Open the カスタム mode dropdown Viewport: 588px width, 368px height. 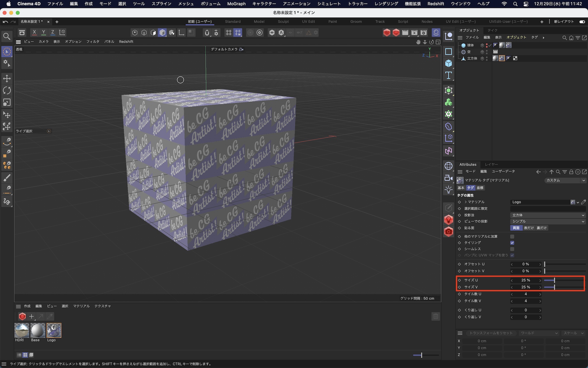click(565, 180)
